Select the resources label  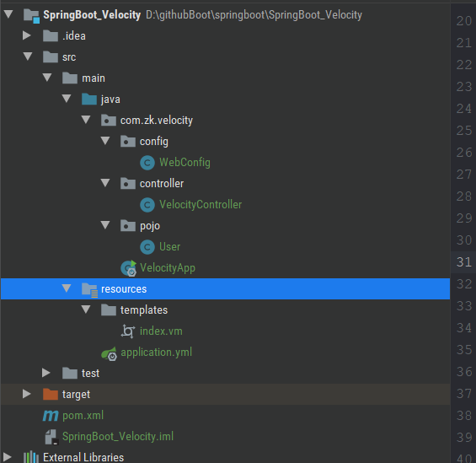124,289
